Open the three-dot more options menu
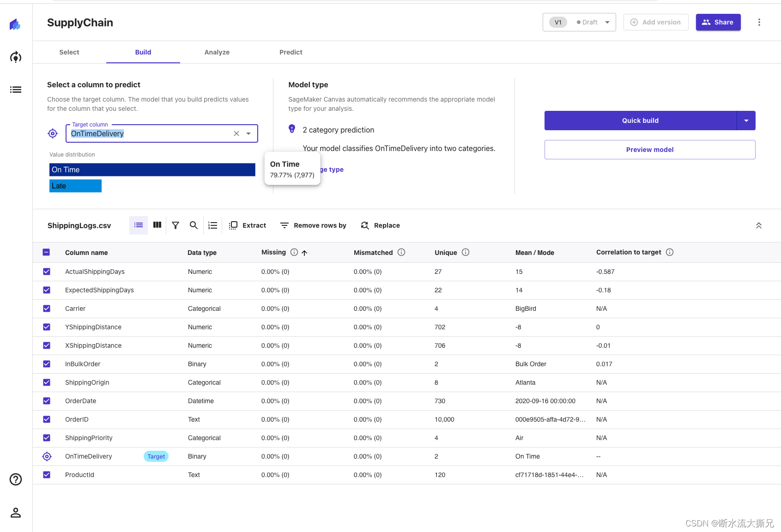Viewport: 781px width, 532px height. pyautogui.click(x=759, y=22)
